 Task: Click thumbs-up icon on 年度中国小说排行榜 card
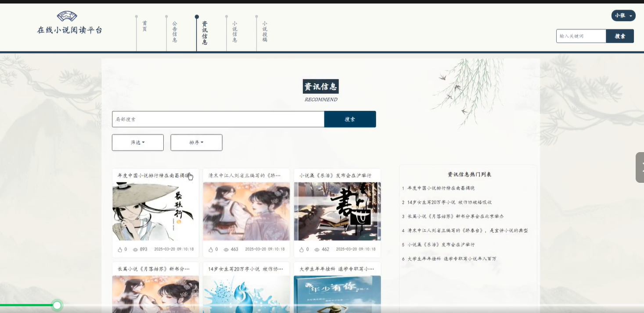tap(120, 249)
